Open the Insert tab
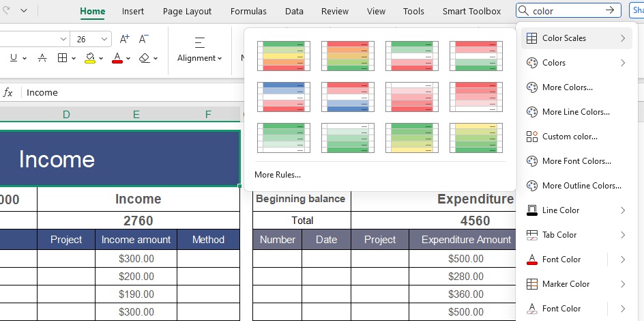Viewport: 644px width, 321px height. [133, 12]
